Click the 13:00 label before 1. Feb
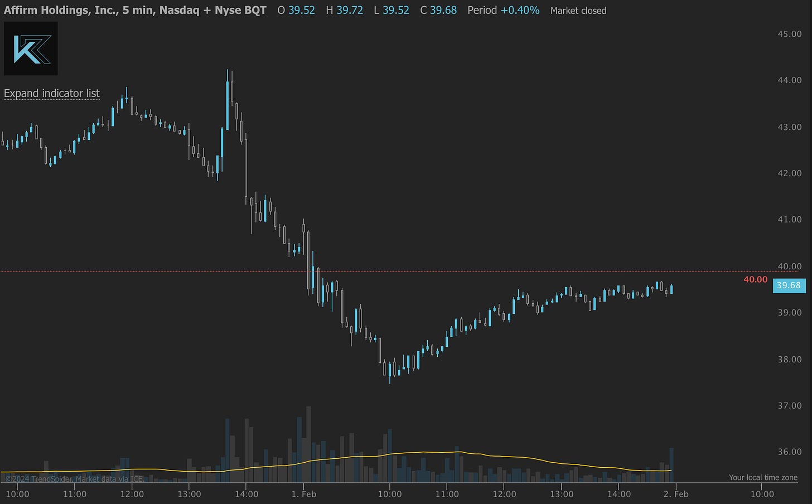This screenshot has height=504, width=812. pos(189,494)
